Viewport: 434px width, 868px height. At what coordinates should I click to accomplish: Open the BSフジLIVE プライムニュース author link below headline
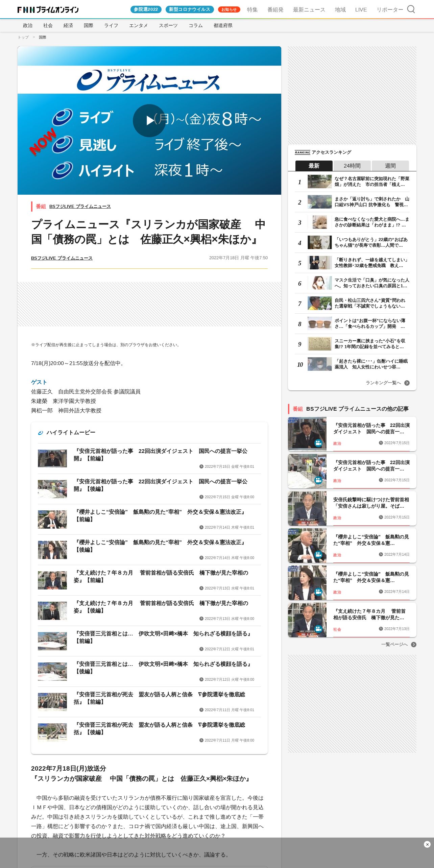click(62, 258)
